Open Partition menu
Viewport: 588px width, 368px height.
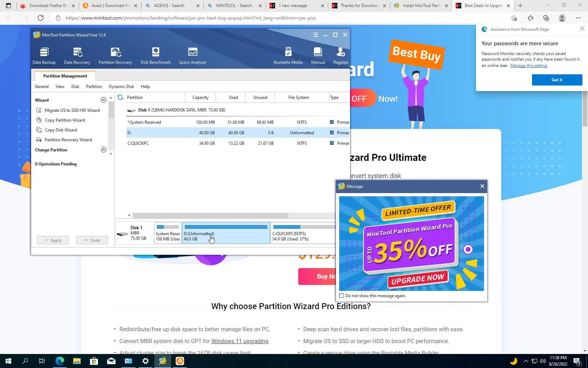pos(94,87)
